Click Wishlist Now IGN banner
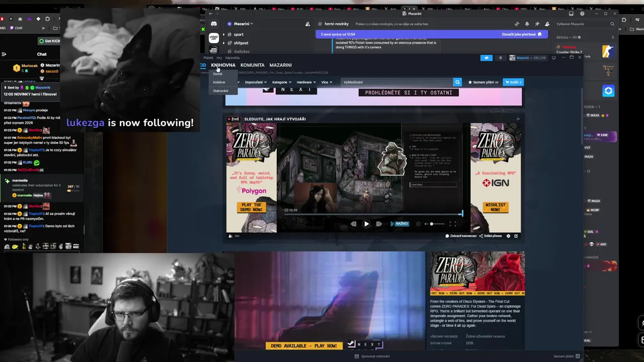Screen dimensions: 644x362 pos(496,207)
